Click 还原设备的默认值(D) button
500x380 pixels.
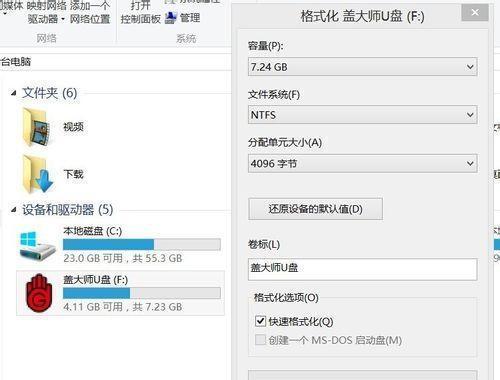[315, 209]
